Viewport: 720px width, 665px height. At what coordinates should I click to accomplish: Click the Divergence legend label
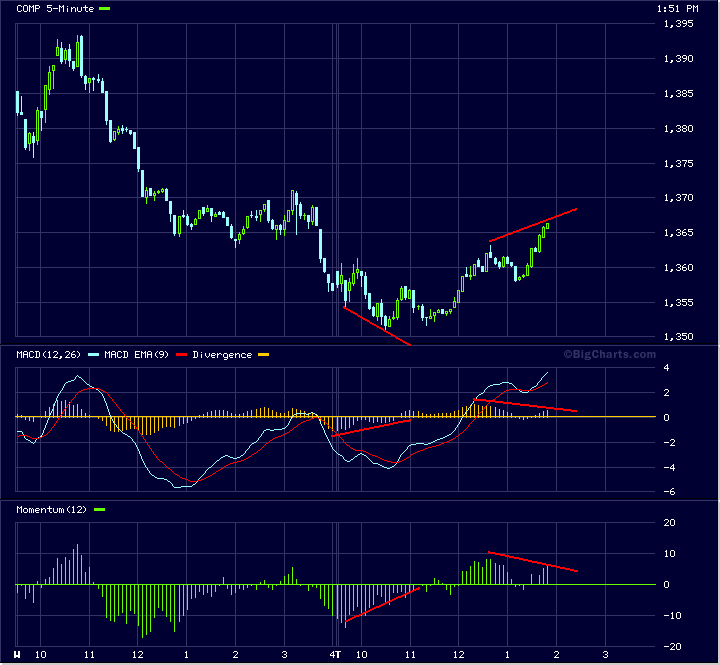point(222,355)
